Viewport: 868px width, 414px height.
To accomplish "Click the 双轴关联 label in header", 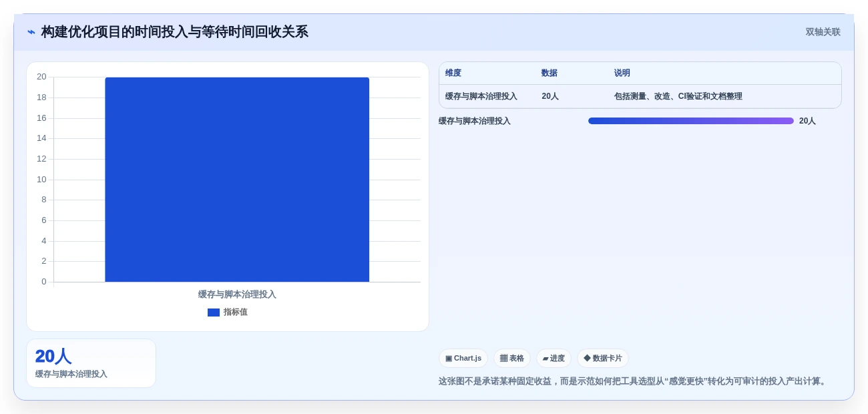I will [x=823, y=32].
